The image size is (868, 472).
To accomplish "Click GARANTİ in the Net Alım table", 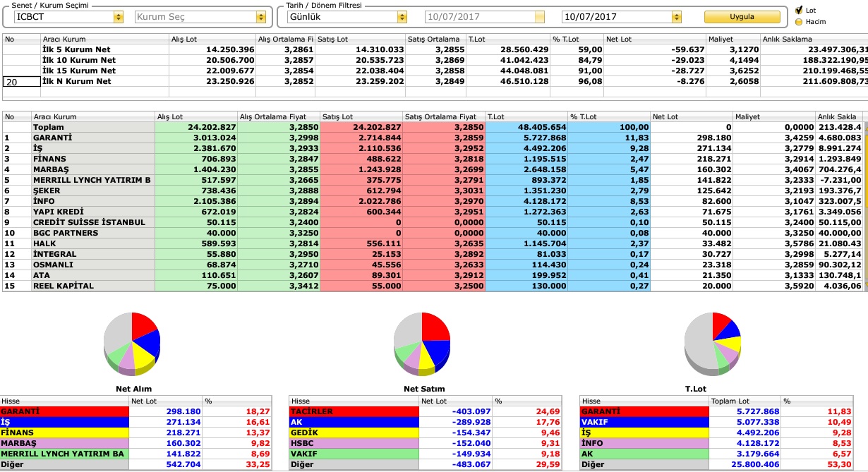I will [x=65, y=411].
